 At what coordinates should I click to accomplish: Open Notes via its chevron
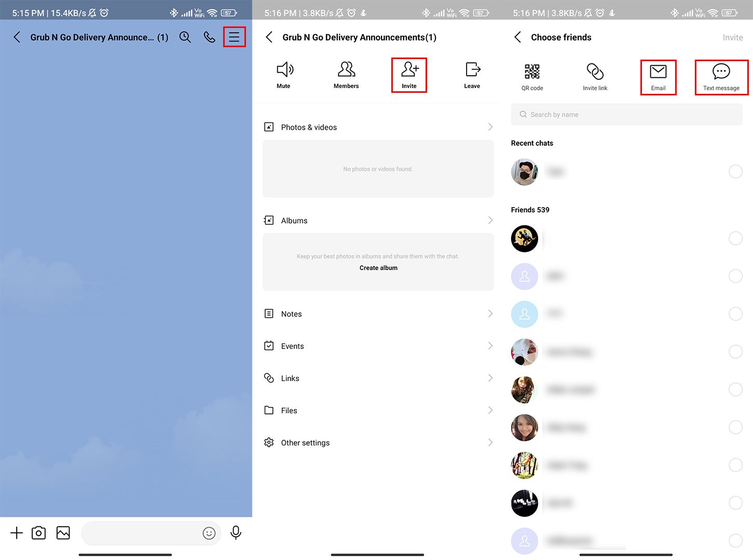490,314
